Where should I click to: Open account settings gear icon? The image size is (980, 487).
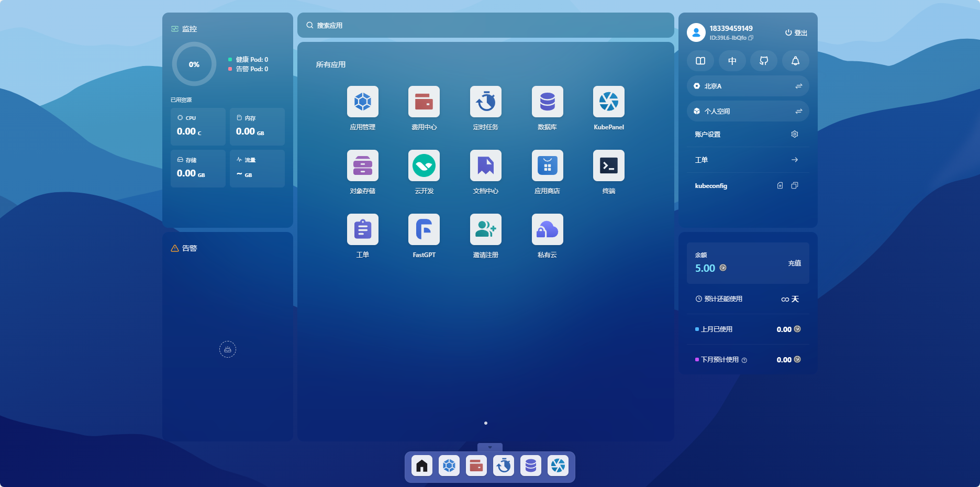[795, 134]
